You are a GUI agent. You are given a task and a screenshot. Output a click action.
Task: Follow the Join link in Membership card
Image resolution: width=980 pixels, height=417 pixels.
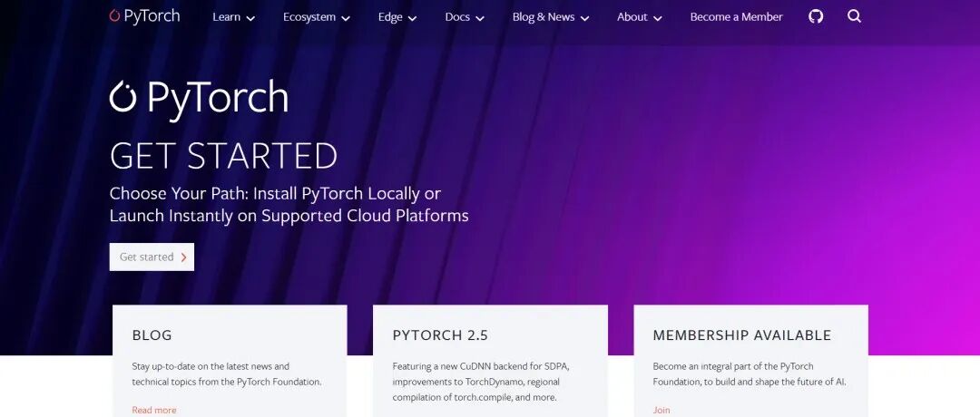[661, 410]
